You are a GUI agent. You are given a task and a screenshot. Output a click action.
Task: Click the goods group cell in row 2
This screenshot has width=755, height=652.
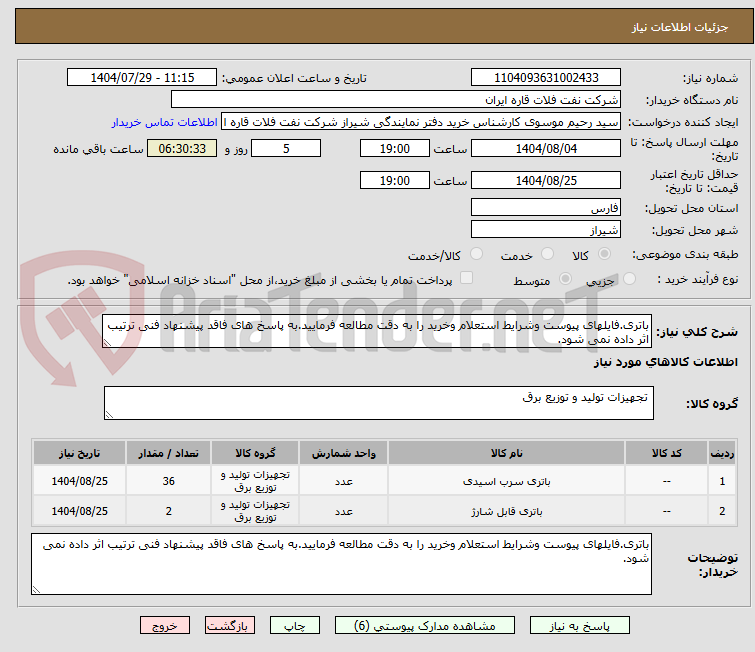pos(255,511)
